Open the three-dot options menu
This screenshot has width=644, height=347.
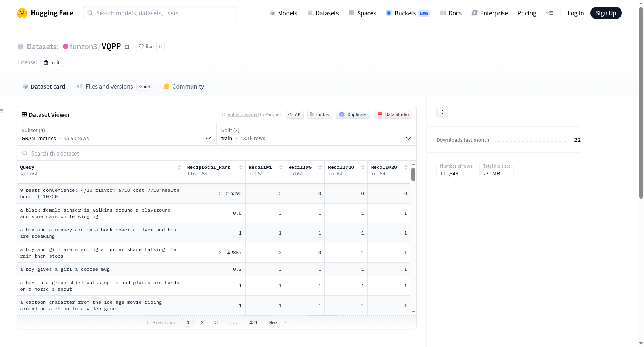pyautogui.click(x=442, y=112)
